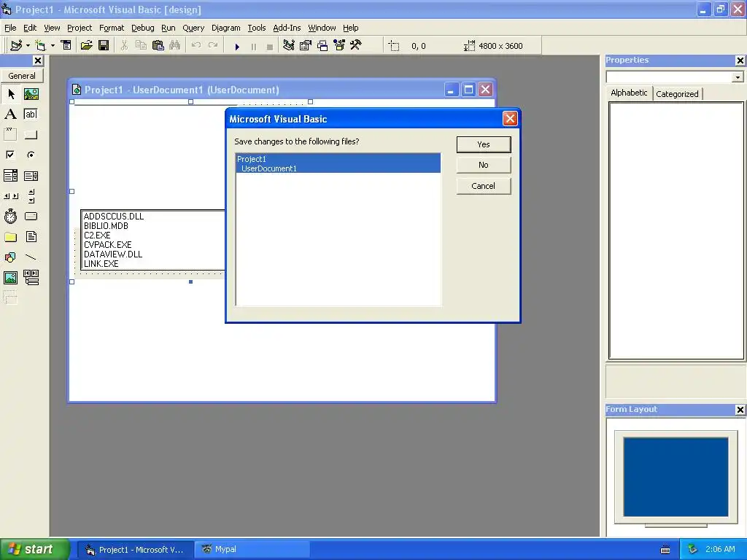
Task: Click the Find binoculars toolbar icon
Action: (x=175, y=46)
